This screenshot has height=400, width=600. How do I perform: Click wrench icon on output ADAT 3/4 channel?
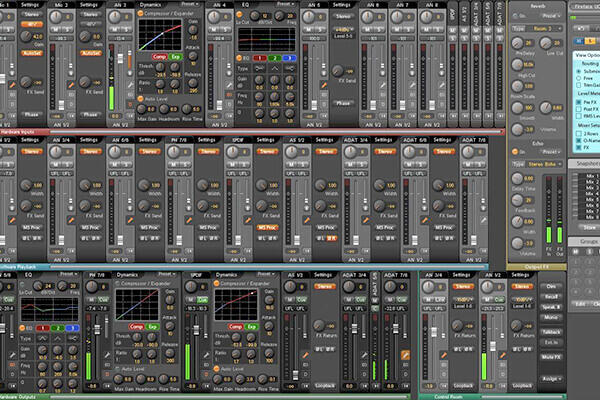coord(364,355)
